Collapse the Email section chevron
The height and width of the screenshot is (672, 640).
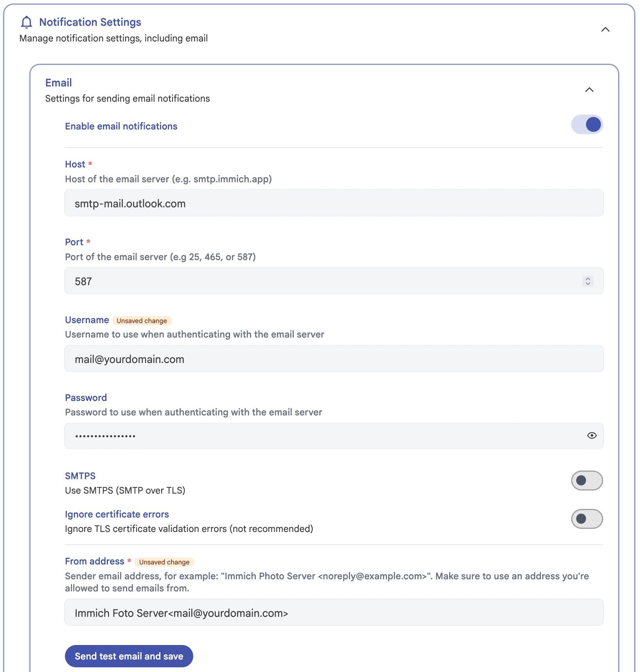click(x=589, y=90)
